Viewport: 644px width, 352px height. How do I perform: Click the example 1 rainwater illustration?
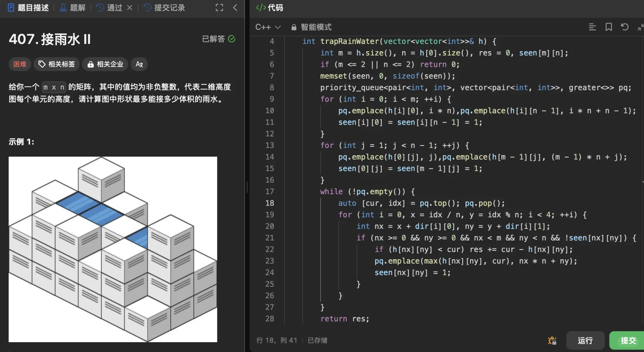pos(113,249)
